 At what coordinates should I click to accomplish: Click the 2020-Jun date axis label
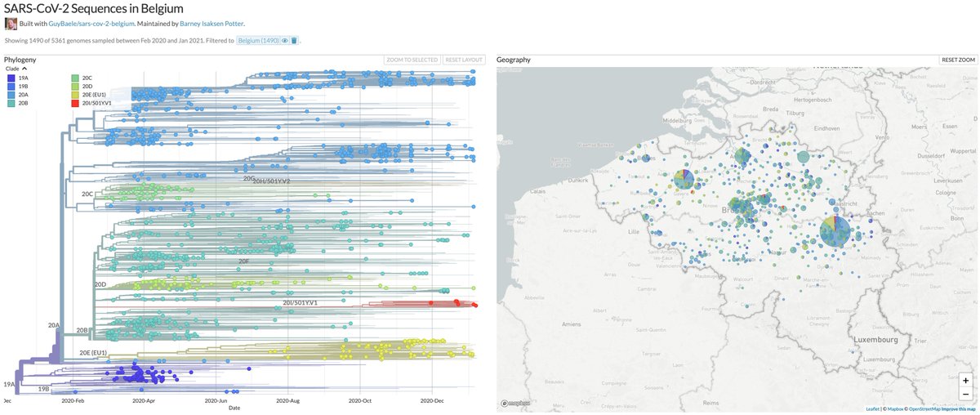pos(216,401)
